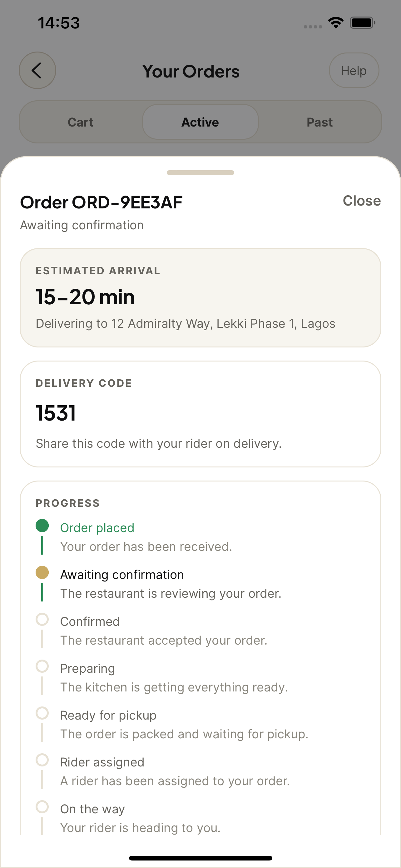This screenshot has width=401, height=868.
Task: Click the gold Awaiting confirmation dot
Action: 42,572
